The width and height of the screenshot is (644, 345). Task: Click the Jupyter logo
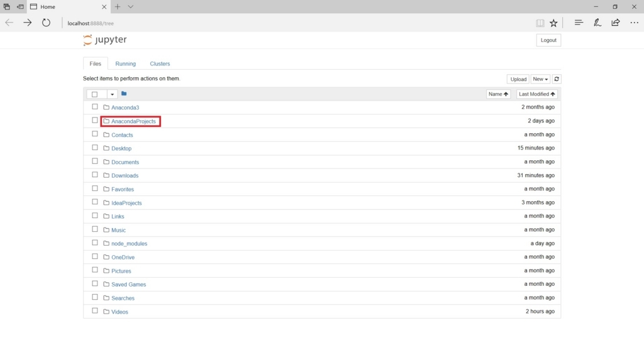[105, 40]
